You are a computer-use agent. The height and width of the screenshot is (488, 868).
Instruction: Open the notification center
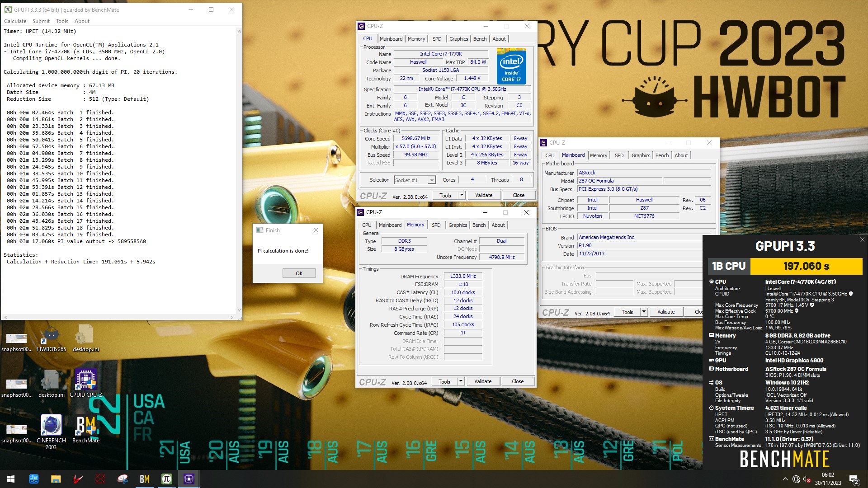[x=854, y=479]
